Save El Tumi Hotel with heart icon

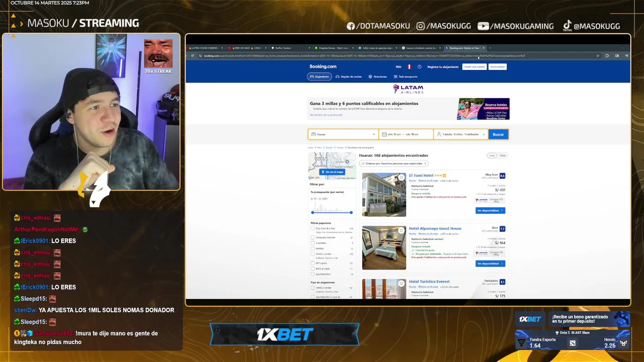coord(401,177)
